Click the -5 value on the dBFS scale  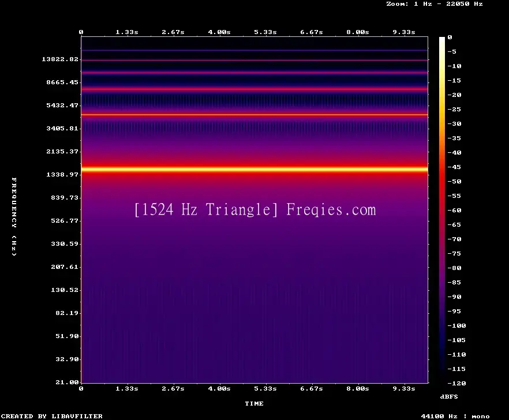(x=452, y=51)
